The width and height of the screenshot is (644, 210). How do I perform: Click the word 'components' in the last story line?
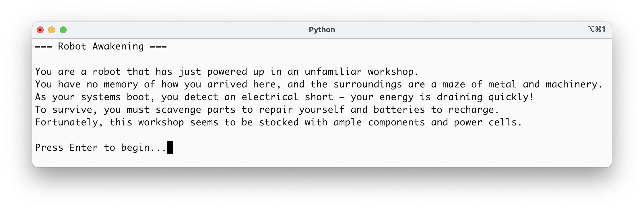coord(396,122)
